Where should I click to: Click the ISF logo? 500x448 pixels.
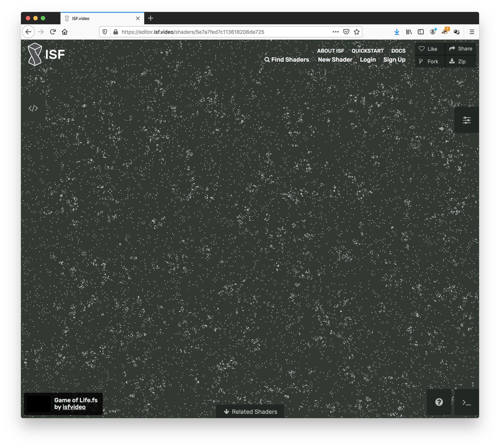[x=46, y=54]
